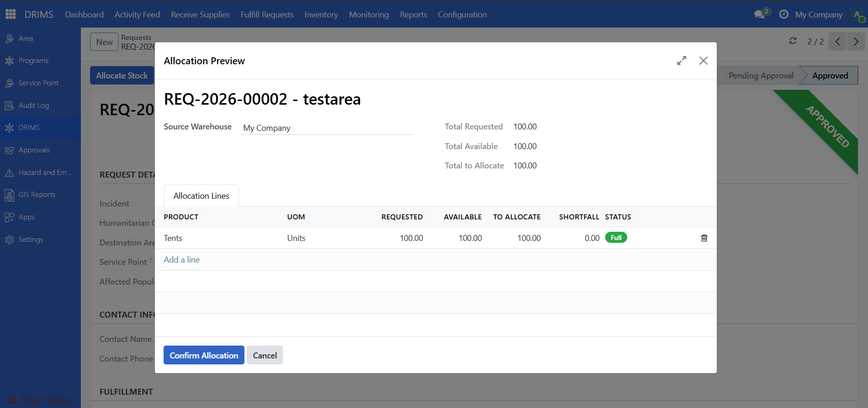Expand the Allocation Preview dialog fullscreen

(681, 61)
